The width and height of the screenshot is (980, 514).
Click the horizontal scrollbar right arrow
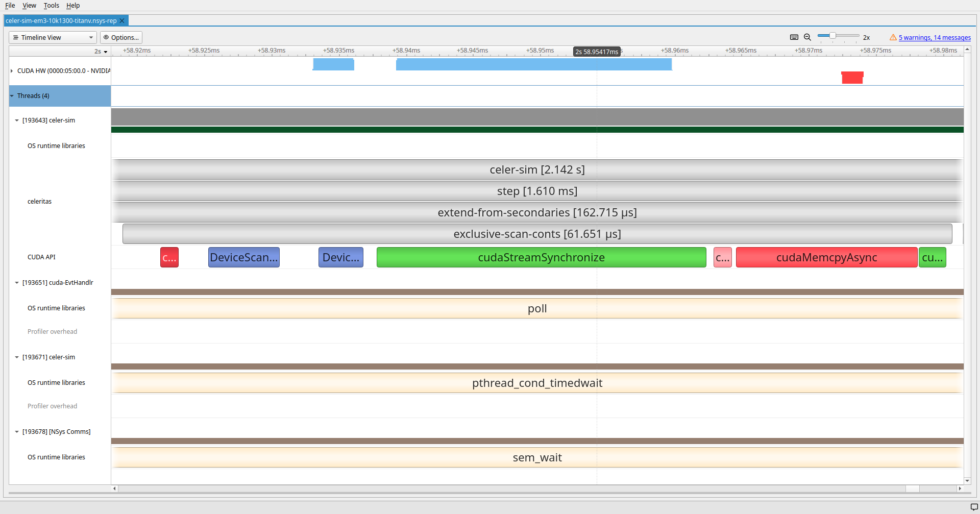(x=960, y=488)
